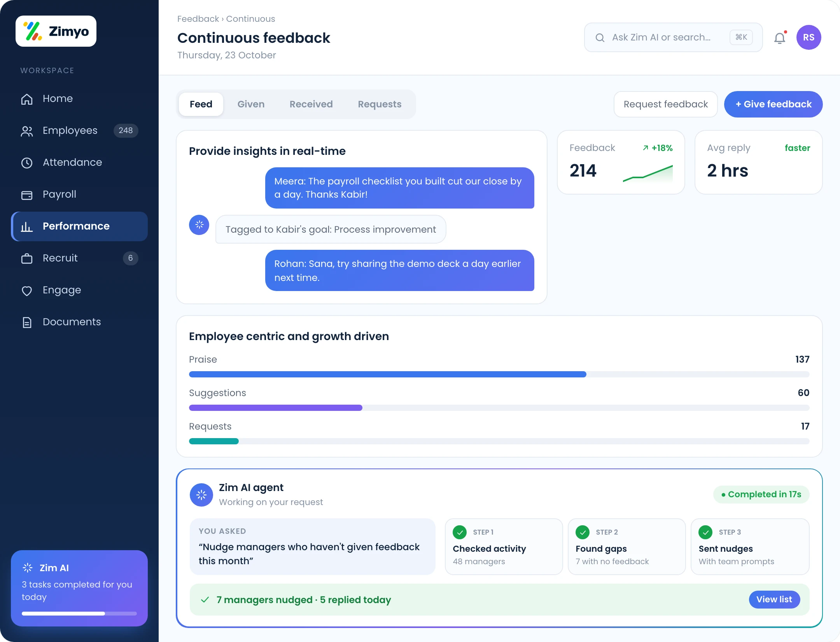The height and width of the screenshot is (642, 840).
Task: Switch to the Feed tab
Action: click(201, 104)
